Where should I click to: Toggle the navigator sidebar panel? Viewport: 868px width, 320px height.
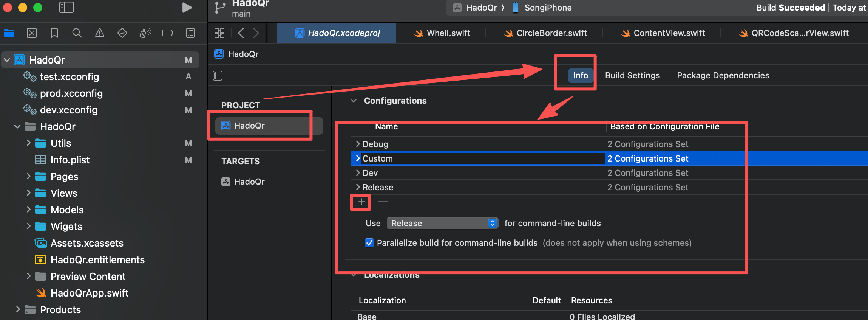(66, 7)
